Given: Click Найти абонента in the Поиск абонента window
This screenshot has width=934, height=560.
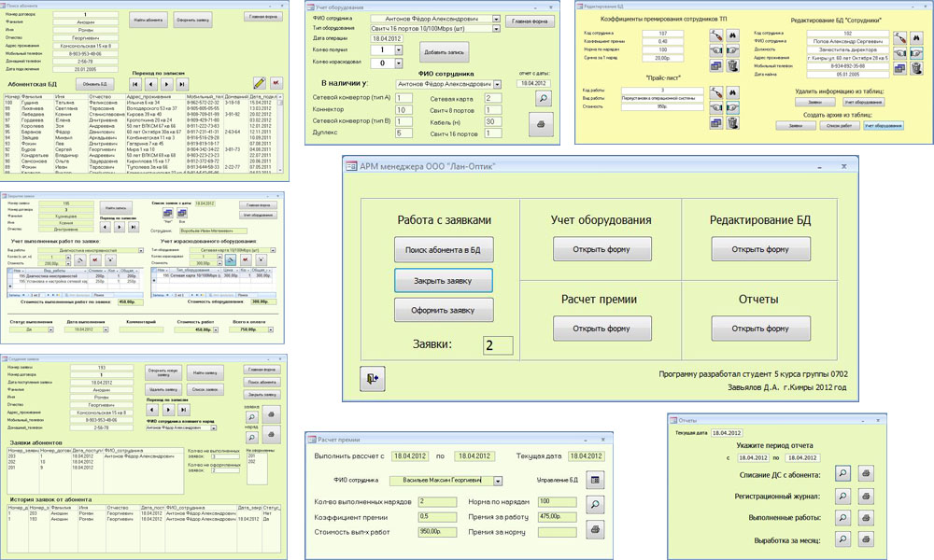Looking at the screenshot, I should [149, 20].
